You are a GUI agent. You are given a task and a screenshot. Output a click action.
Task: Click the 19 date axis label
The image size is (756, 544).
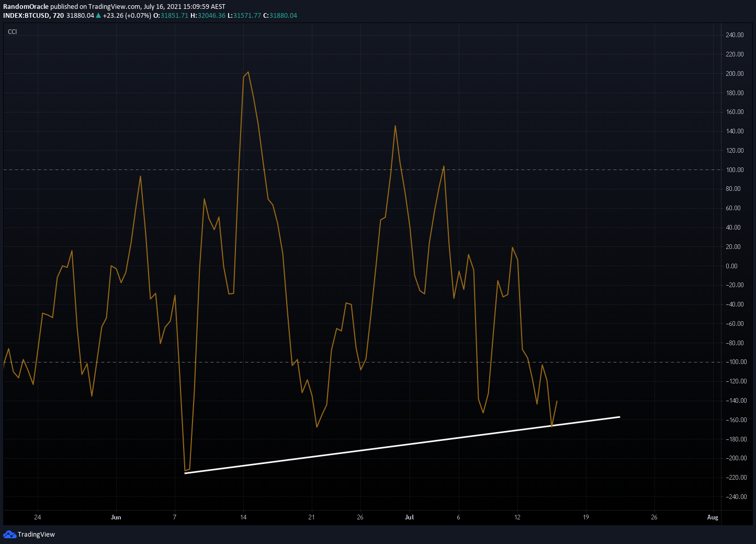click(x=586, y=517)
